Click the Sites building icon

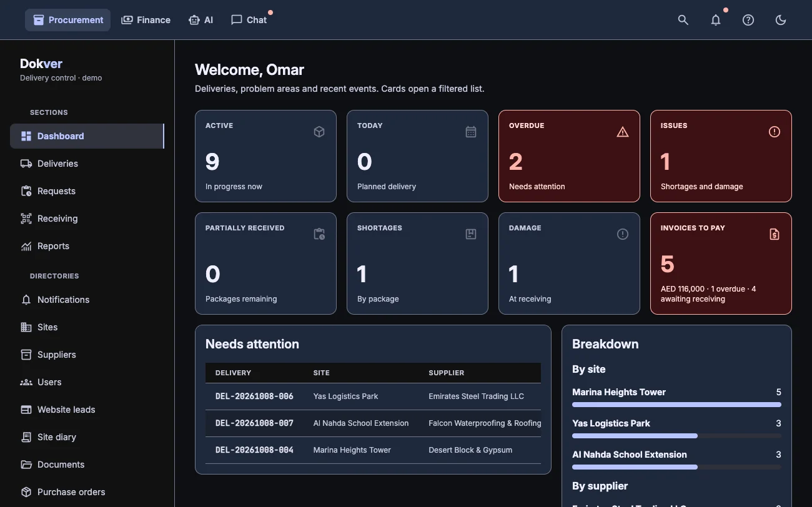pos(26,327)
